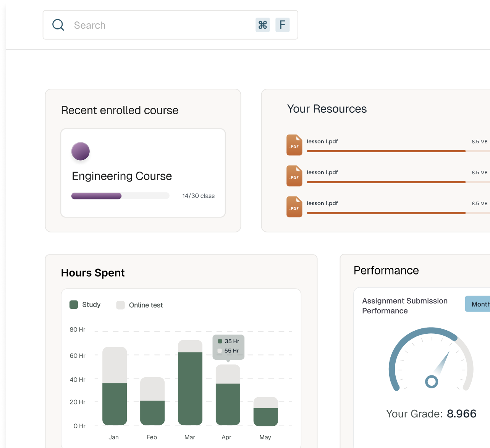The height and width of the screenshot is (448, 490).
Task: Click the February bar in chart
Action: (x=152, y=401)
